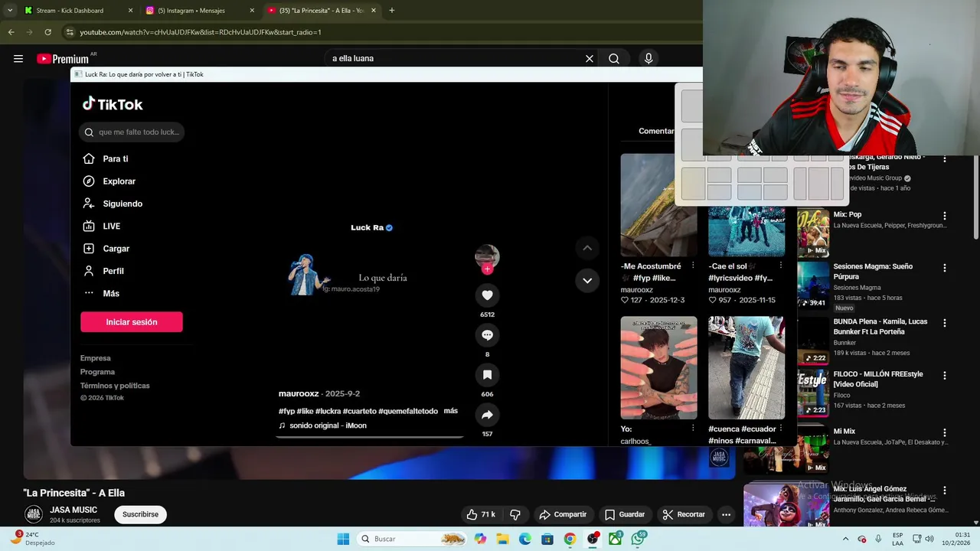Click Suscribirse to JASA MUSIC
Image resolution: width=980 pixels, height=551 pixels.
(x=140, y=514)
